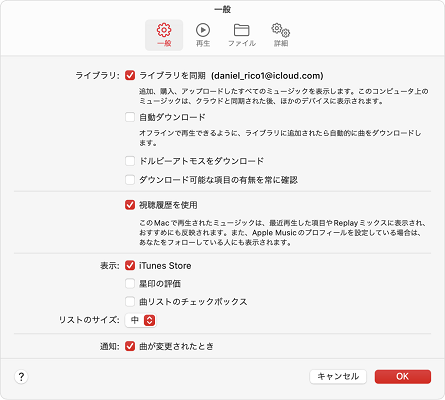
Task: Click the 通知: section label
Action: coord(110,346)
